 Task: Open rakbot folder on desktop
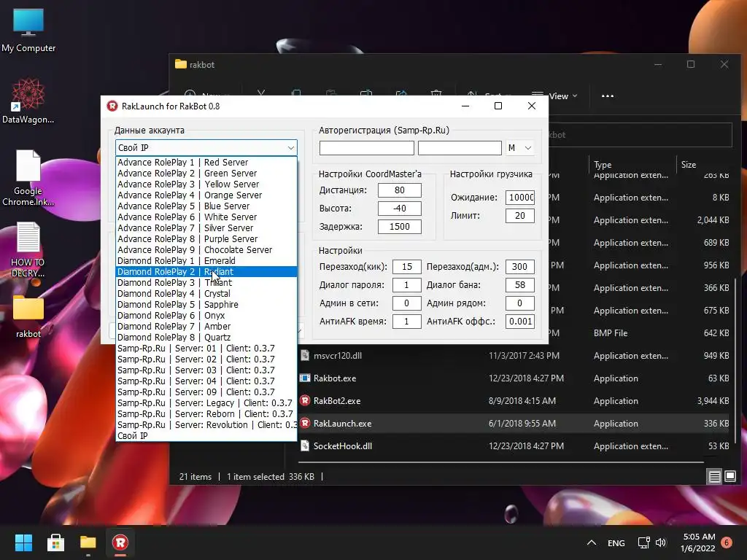tap(28, 316)
